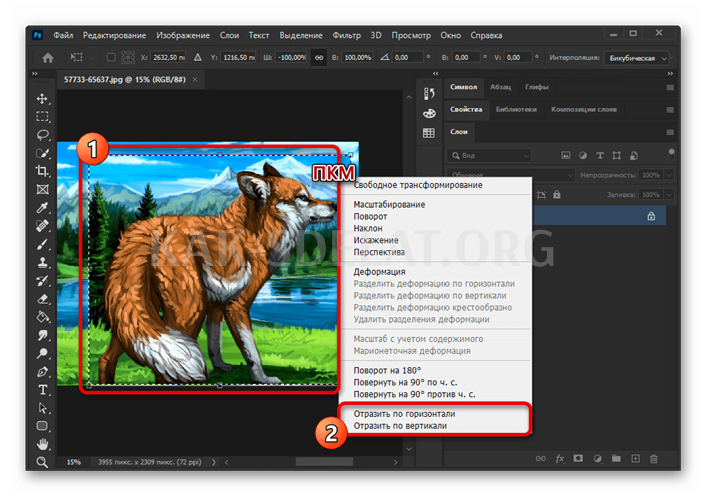Switch to the Абзац tab
This screenshot has width=706, height=496.
tap(501, 87)
